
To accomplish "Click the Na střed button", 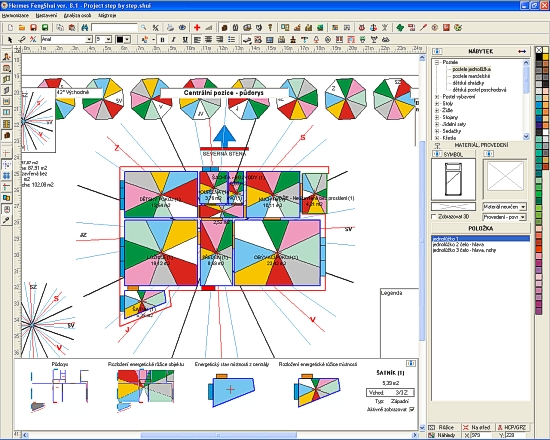I will (x=477, y=427).
